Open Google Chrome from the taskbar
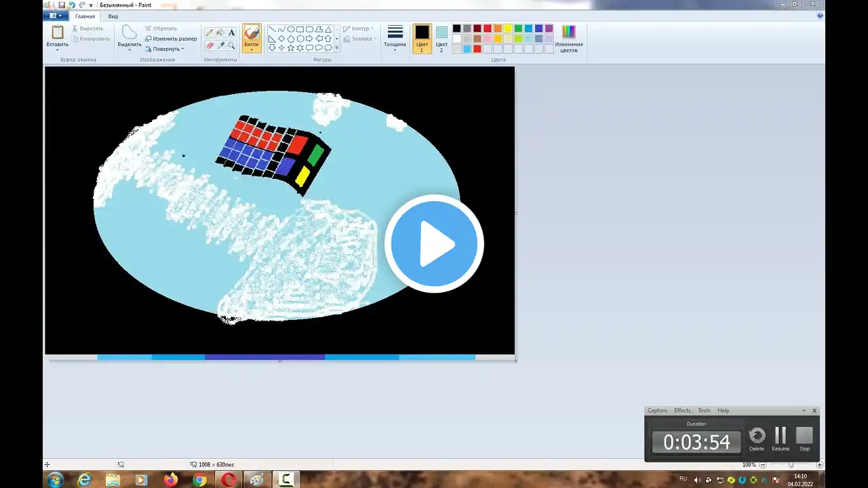868x488 pixels. tap(199, 480)
